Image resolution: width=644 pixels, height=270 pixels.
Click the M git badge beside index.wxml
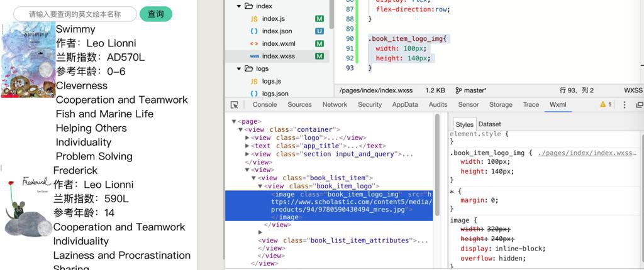(x=319, y=43)
